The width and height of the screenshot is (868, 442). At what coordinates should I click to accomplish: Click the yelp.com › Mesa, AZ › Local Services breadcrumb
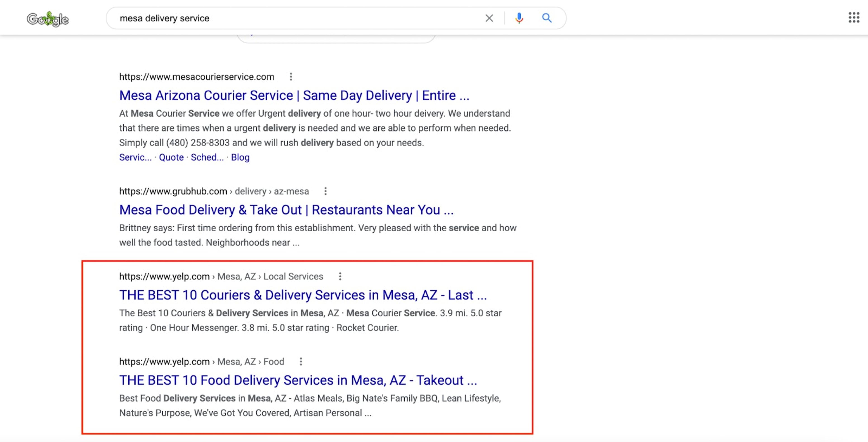221,277
